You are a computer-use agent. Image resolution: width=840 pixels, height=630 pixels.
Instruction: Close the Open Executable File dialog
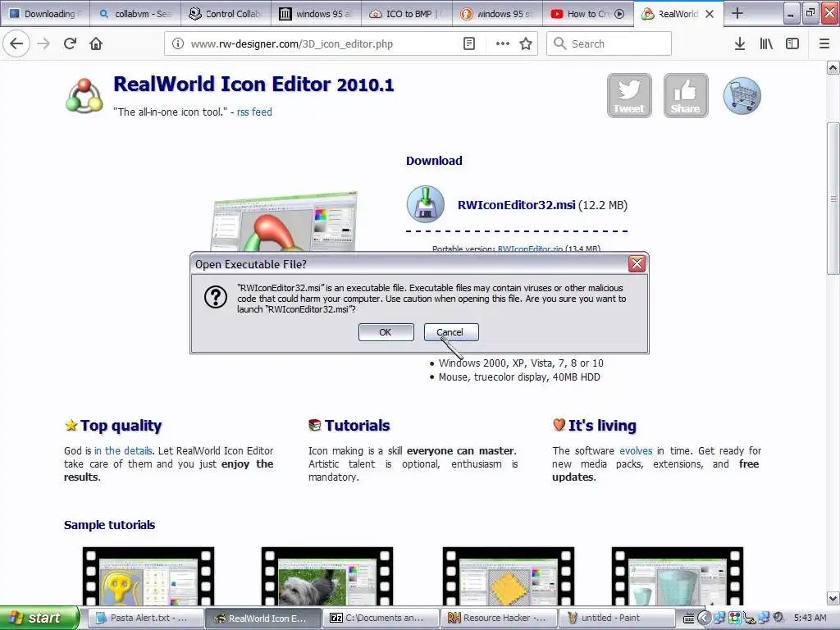[x=637, y=263]
